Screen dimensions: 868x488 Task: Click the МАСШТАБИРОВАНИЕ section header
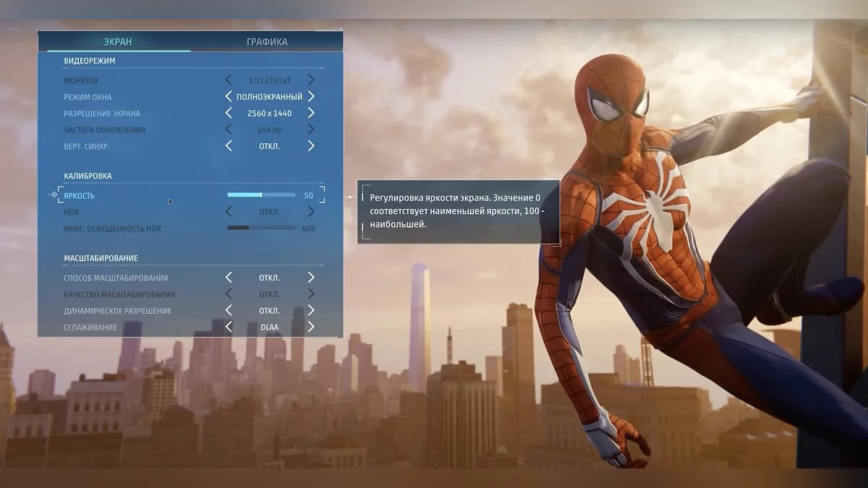101,258
